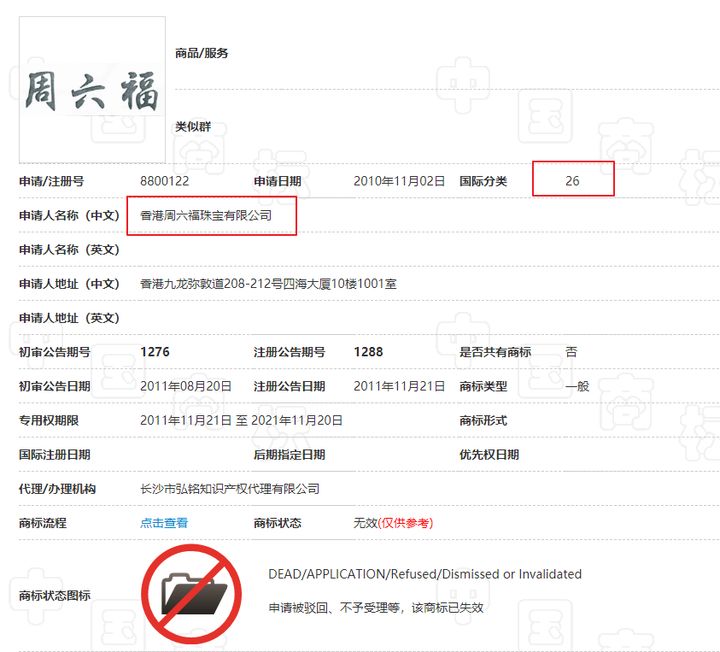Click international class value 26

click(572, 181)
